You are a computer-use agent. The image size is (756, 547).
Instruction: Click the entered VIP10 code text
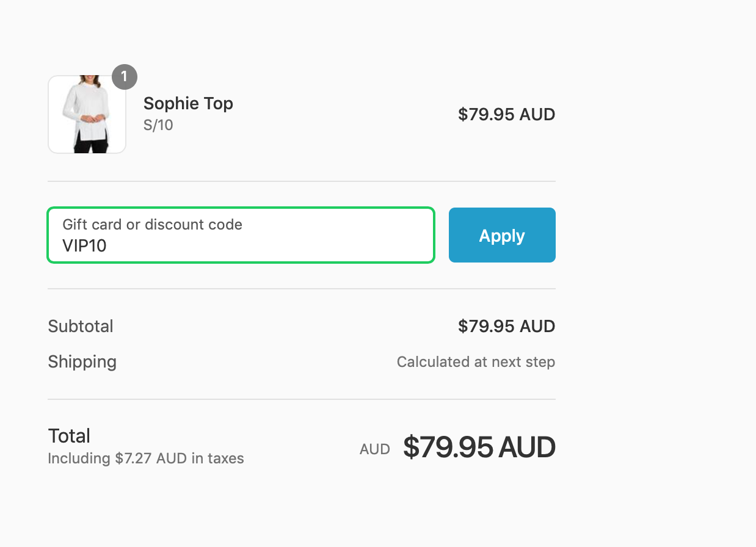pyautogui.click(x=84, y=245)
